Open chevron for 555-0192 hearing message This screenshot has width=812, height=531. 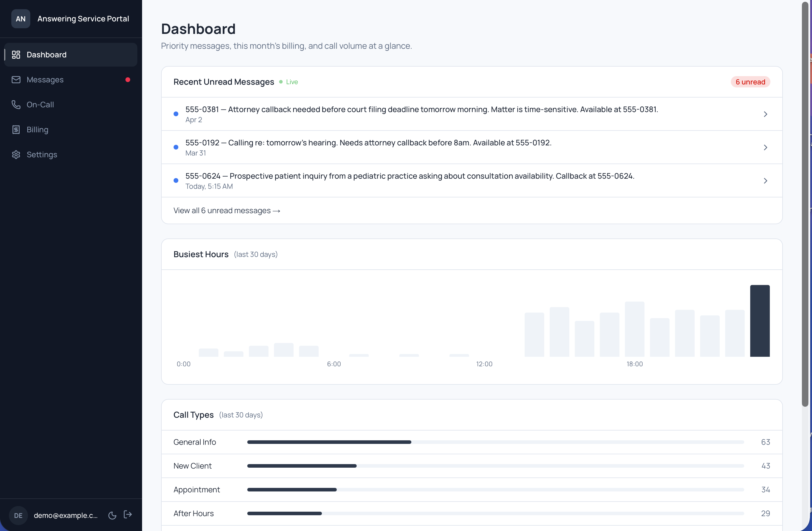[765, 147]
